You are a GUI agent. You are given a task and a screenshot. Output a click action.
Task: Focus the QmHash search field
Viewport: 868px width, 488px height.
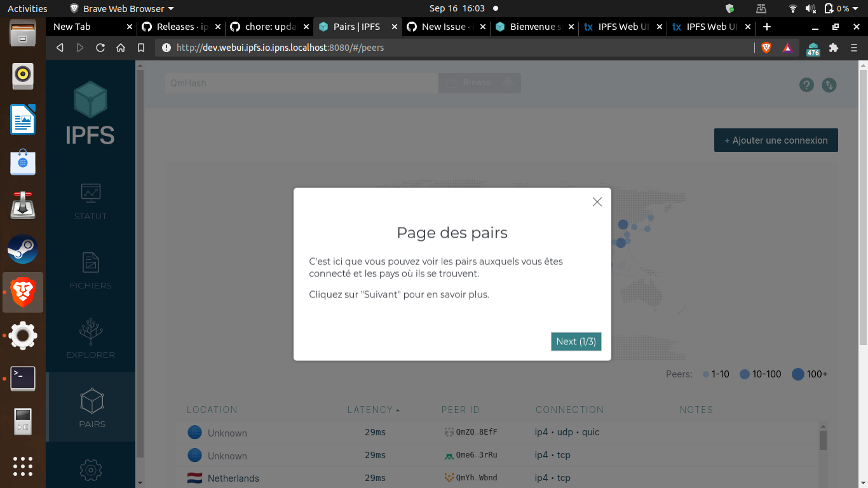[x=301, y=83]
